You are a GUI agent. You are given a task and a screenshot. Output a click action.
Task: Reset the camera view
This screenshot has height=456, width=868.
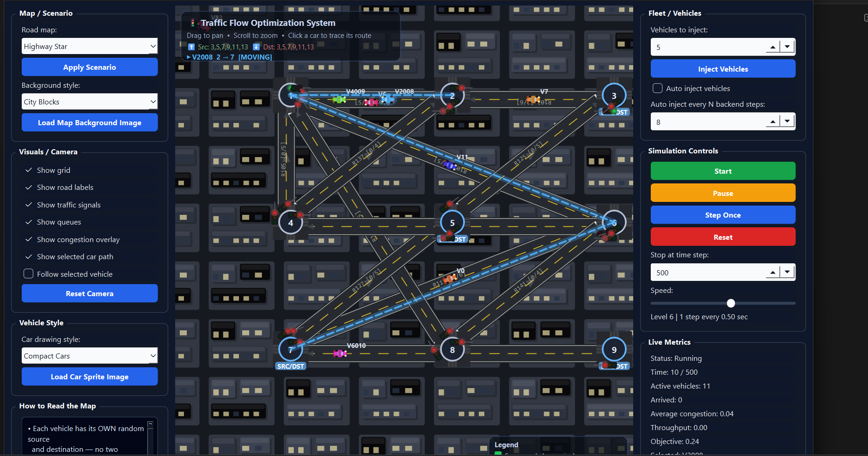(x=90, y=293)
